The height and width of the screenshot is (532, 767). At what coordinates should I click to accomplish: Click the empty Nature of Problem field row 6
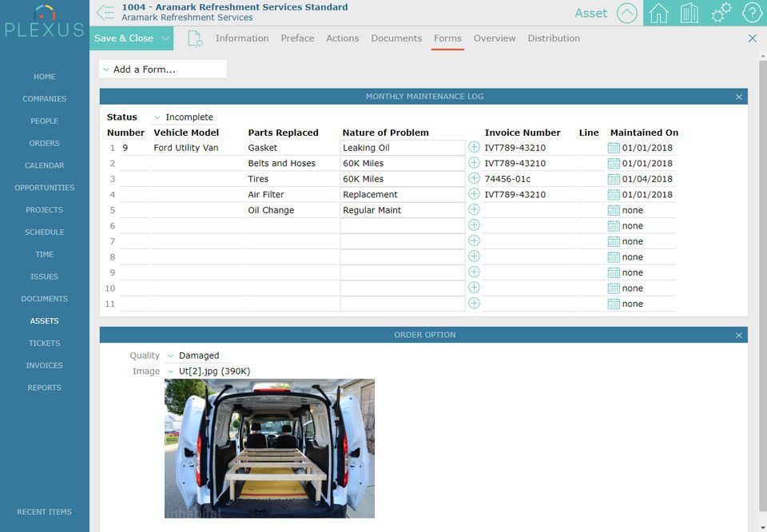point(402,226)
